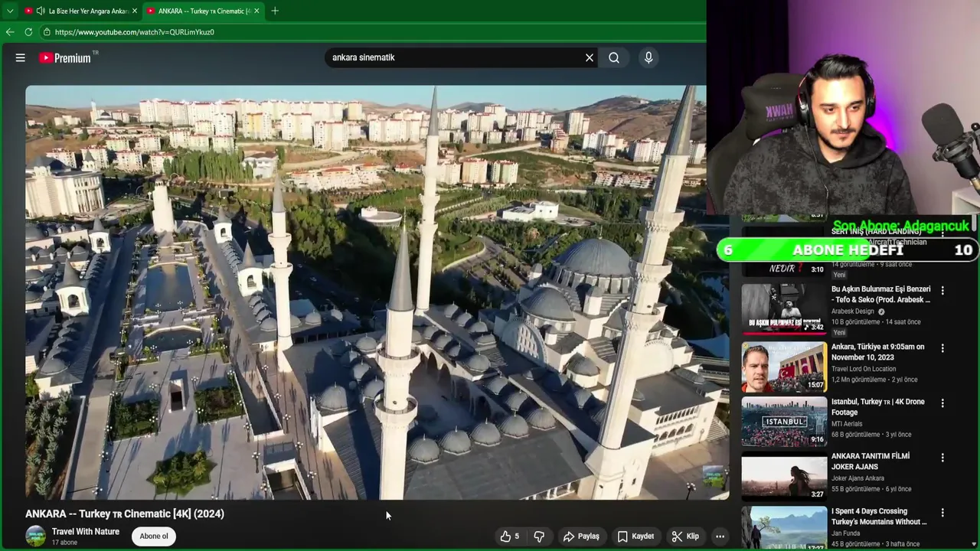
Task: Mute the audio icon on first tab
Action: 41,11
